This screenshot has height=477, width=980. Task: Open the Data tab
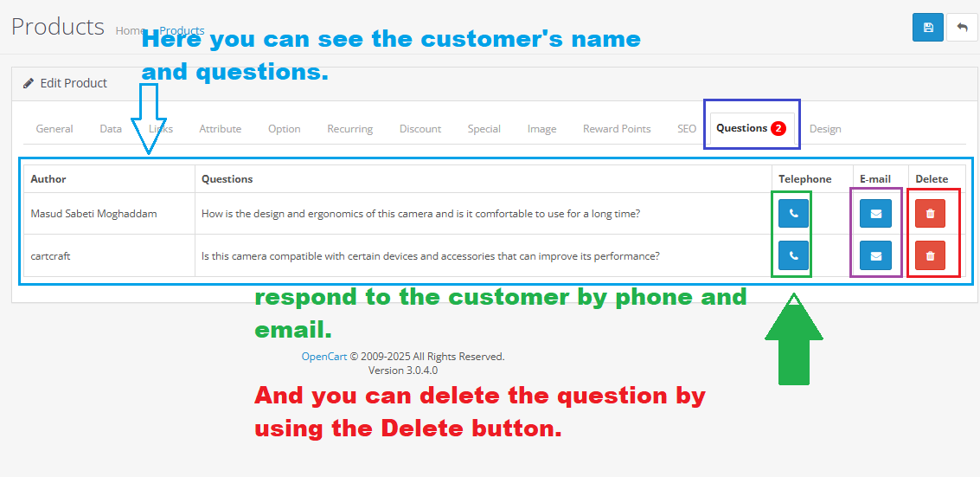(111, 129)
